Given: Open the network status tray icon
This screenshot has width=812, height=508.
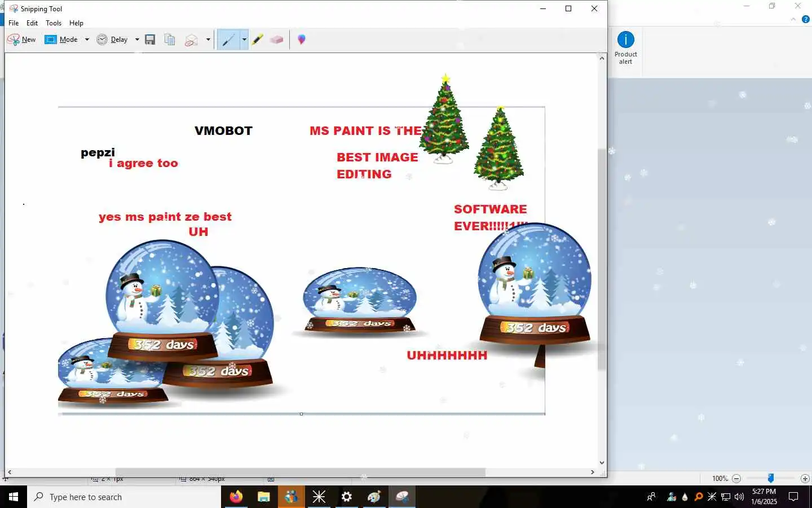Looking at the screenshot, I should click(726, 497).
